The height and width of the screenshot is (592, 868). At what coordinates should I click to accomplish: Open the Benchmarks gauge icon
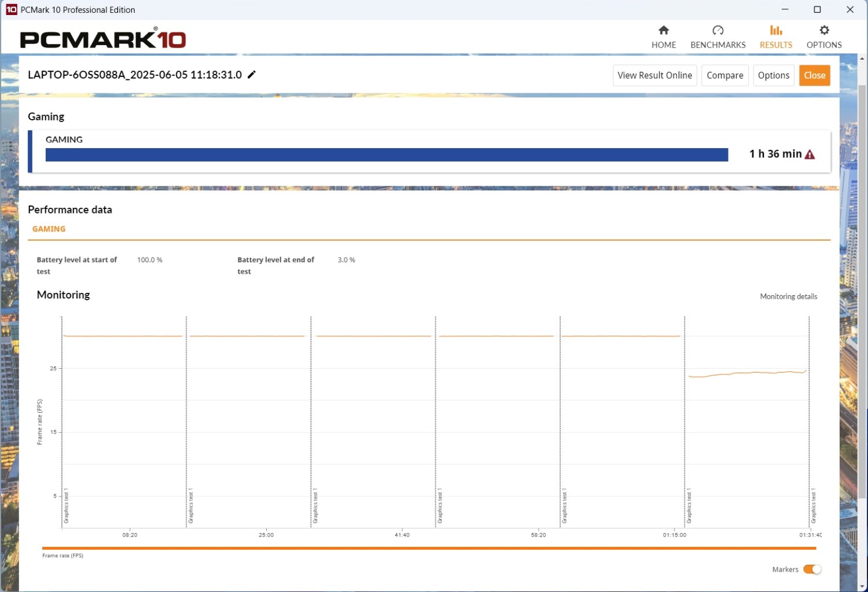point(718,30)
